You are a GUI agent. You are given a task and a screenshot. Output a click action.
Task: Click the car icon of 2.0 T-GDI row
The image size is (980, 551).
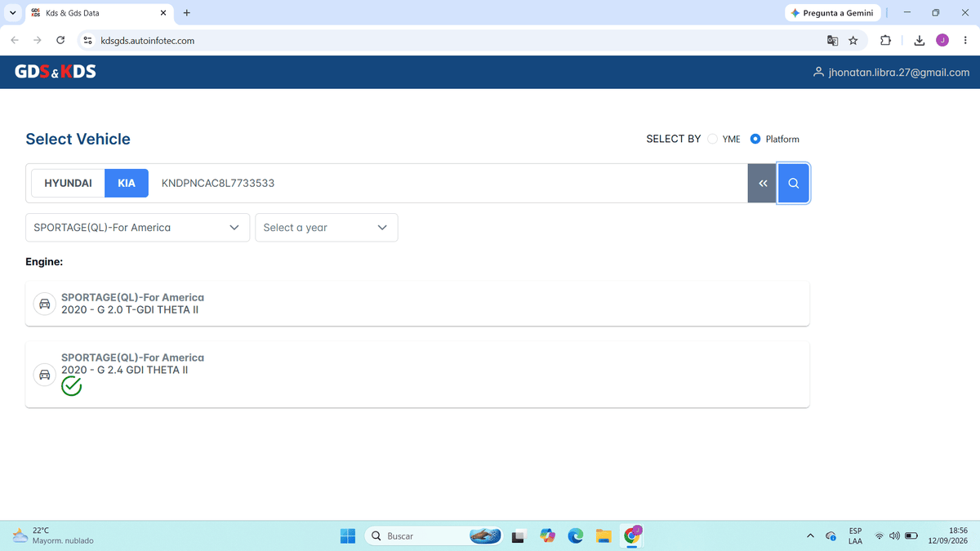pos(45,304)
